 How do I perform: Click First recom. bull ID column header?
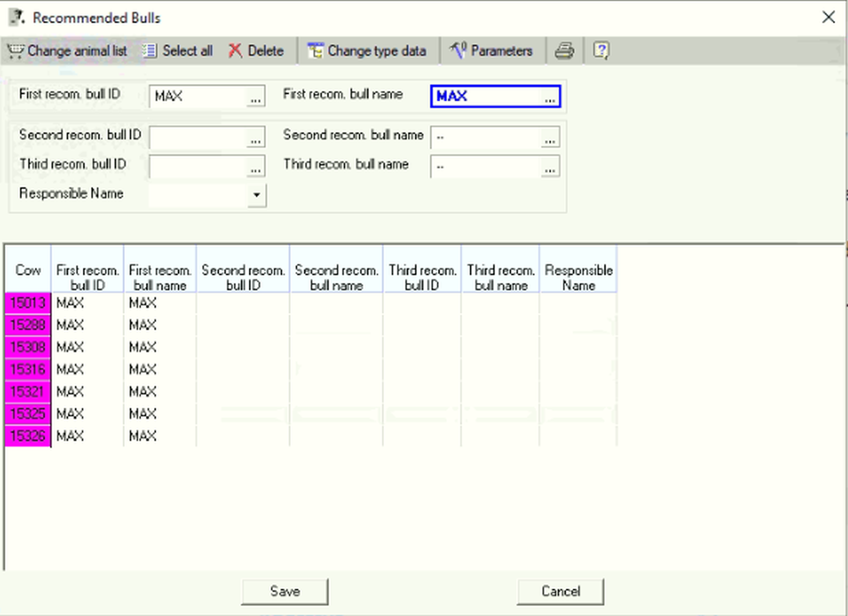click(x=87, y=269)
